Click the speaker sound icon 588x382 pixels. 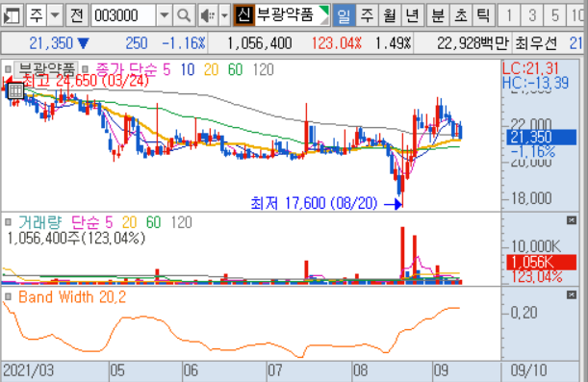point(208,15)
